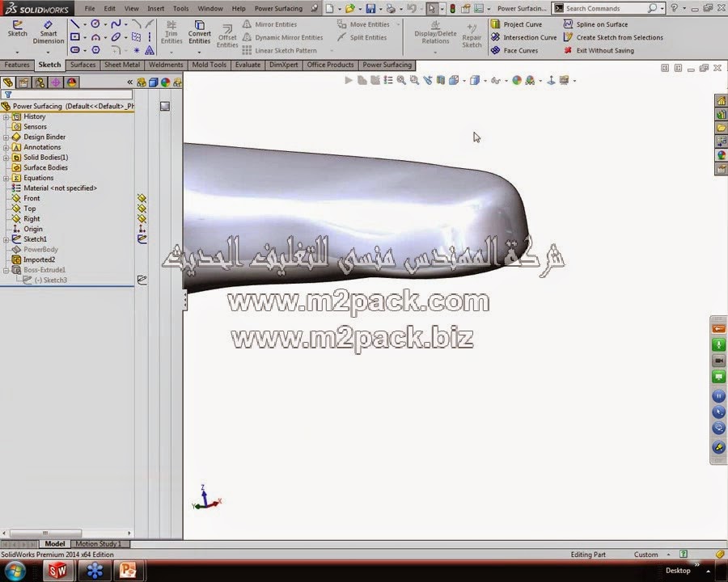Image resolution: width=728 pixels, height=582 pixels.
Task: Open ConfigurationManager tab
Action: (40, 82)
